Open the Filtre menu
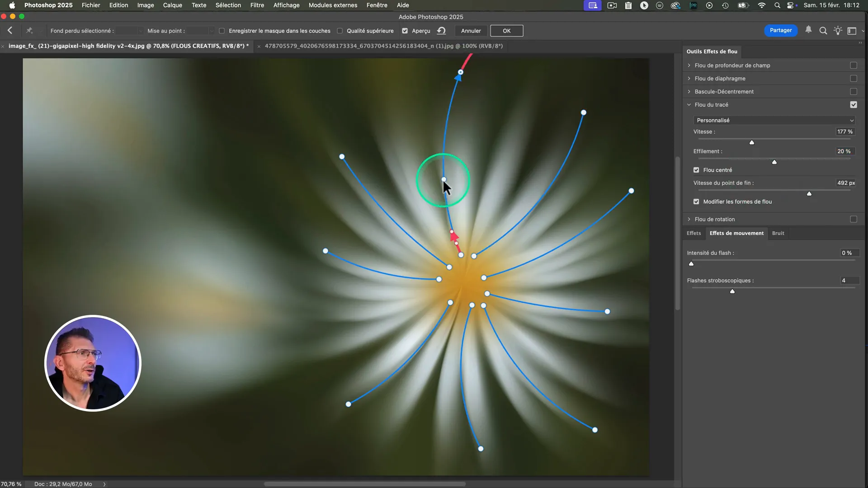This screenshot has width=868, height=488. 257,5
